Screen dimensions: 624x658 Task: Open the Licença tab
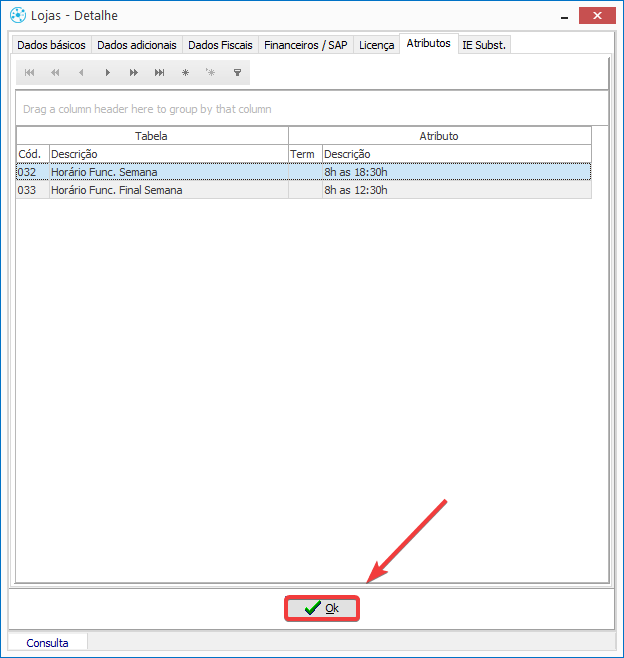tap(376, 45)
